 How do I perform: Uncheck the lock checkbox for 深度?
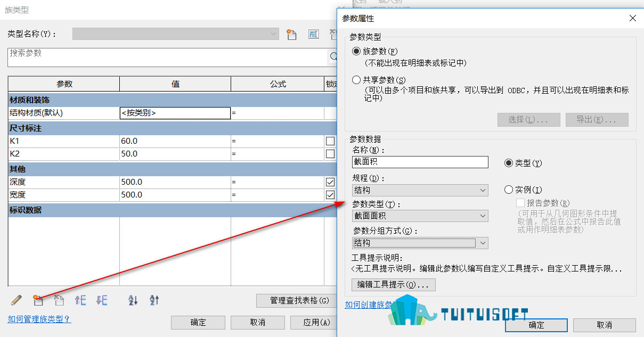click(330, 182)
